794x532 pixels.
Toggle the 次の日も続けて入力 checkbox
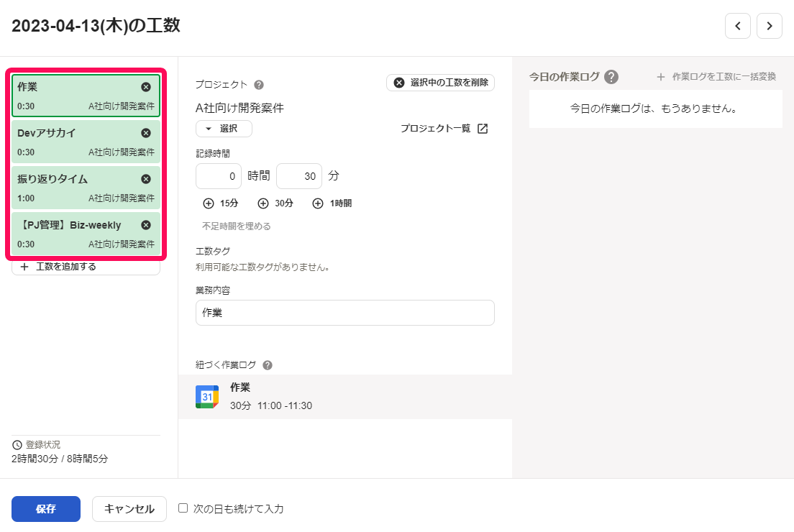point(183,508)
